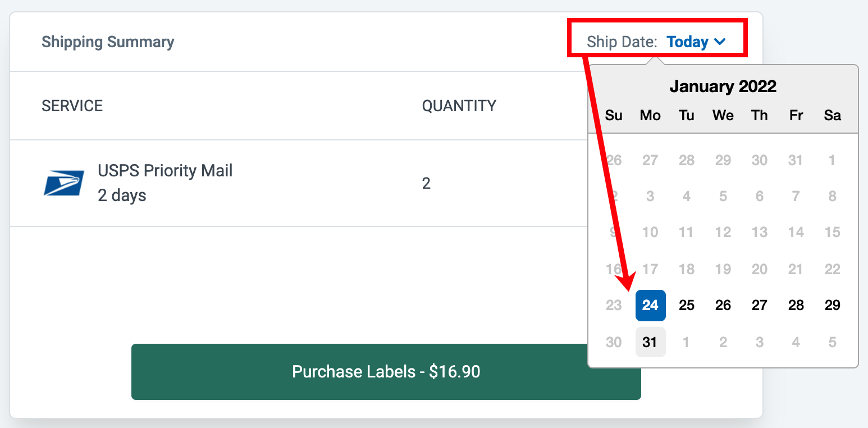Click the Su weekday column header

click(614, 115)
